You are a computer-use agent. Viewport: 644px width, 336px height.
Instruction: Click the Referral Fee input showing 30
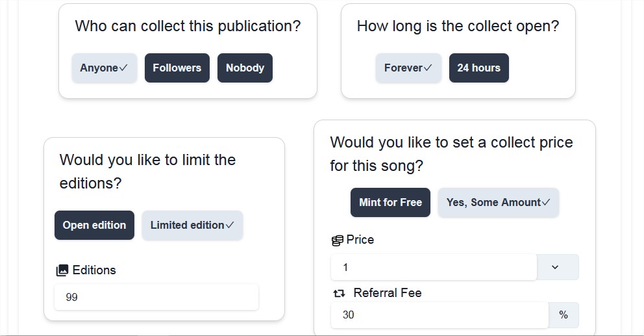[440, 315]
